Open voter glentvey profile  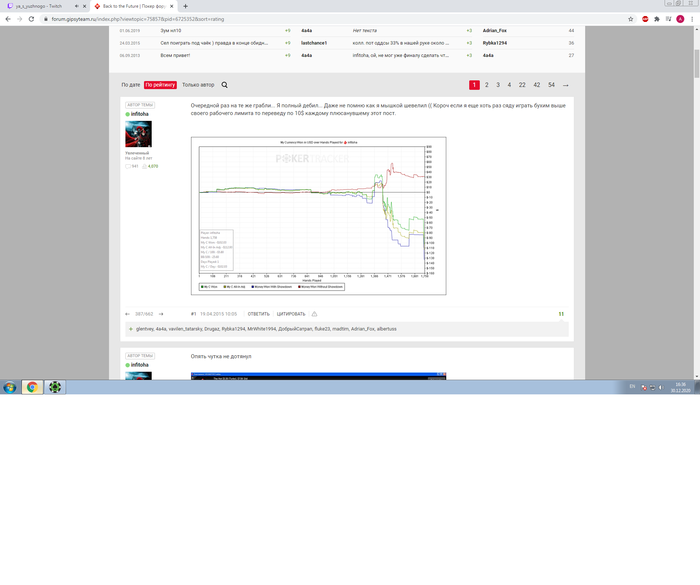145,329
